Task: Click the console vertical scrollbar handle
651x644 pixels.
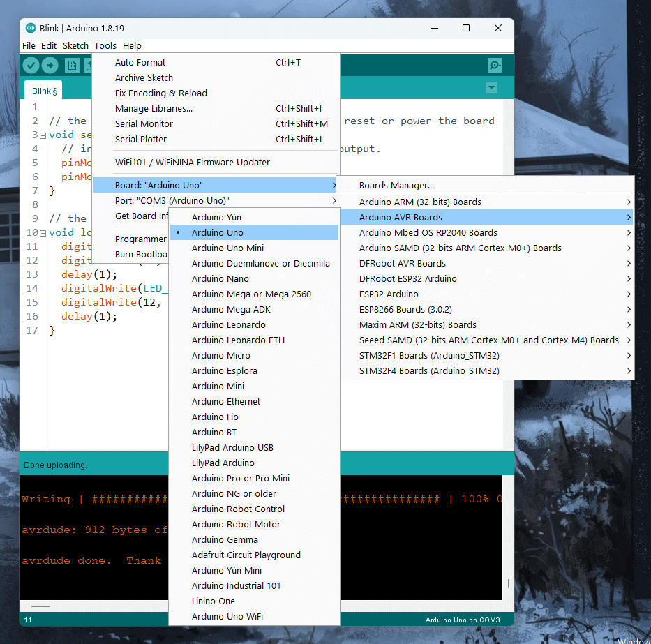Action: [509, 583]
